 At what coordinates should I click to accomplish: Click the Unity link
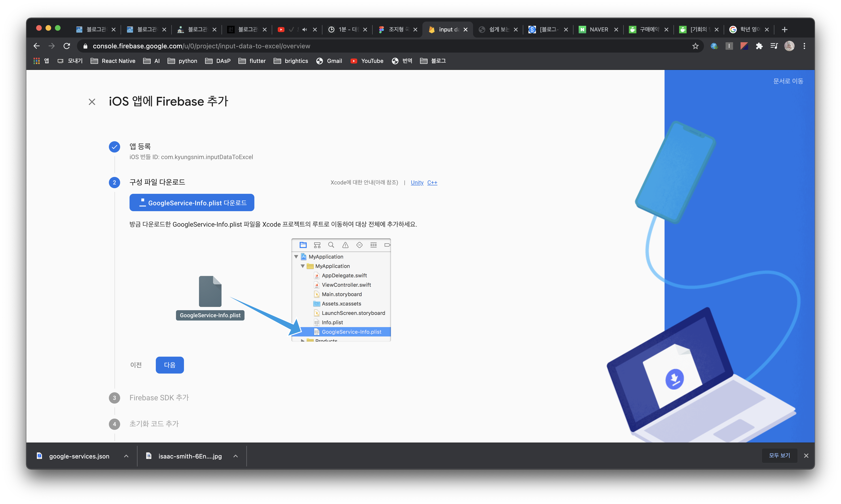(x=417, y=183)
